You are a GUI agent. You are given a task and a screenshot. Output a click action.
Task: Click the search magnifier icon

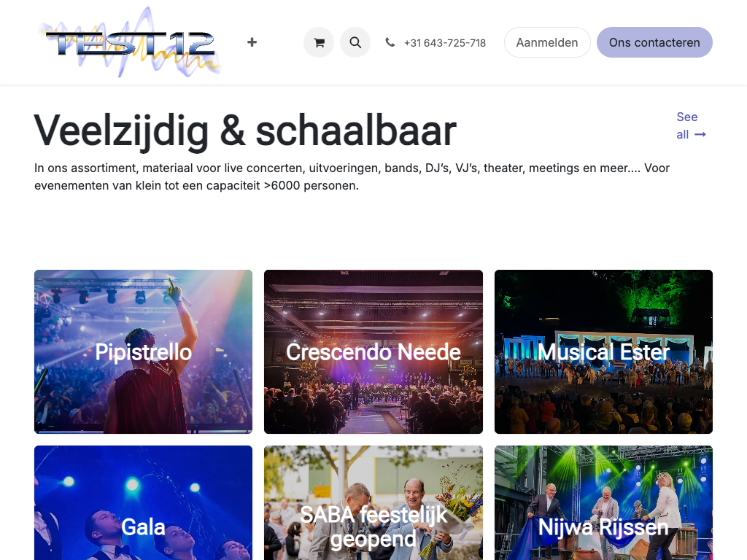pos(355,42)
